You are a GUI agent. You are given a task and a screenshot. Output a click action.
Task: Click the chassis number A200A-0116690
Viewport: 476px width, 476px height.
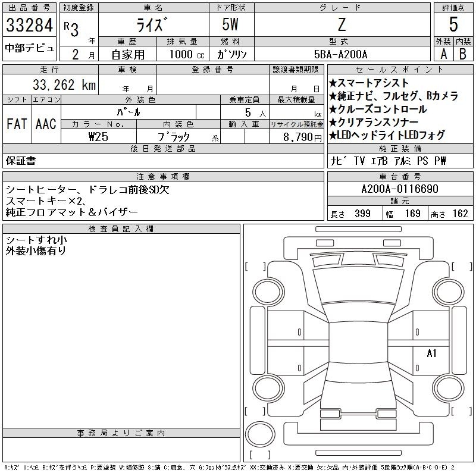pyautogui.click(x=399, y=189)
